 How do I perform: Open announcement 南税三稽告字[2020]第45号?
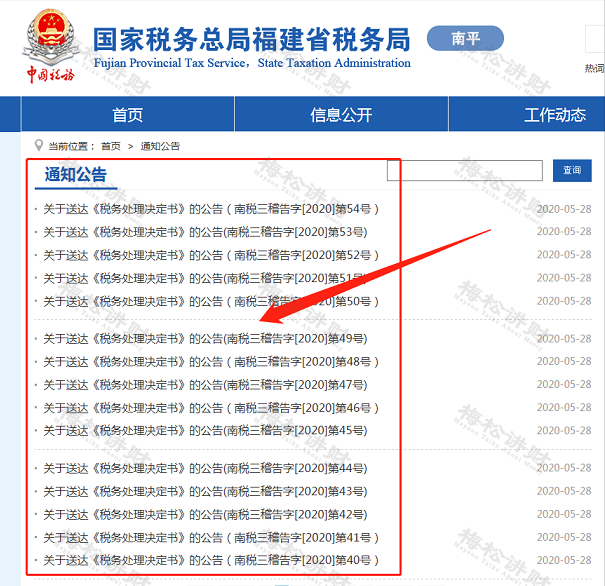pos(205,431)
